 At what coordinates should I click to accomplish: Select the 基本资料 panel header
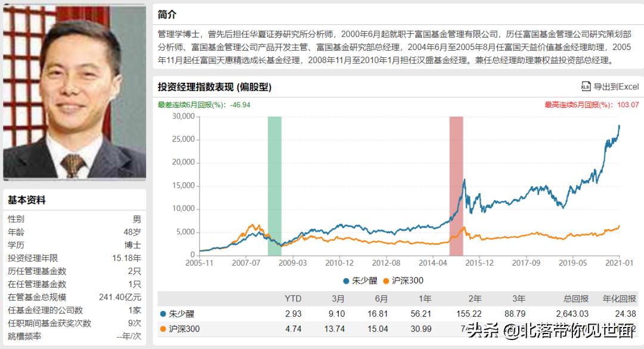click(x=26, y=200)
